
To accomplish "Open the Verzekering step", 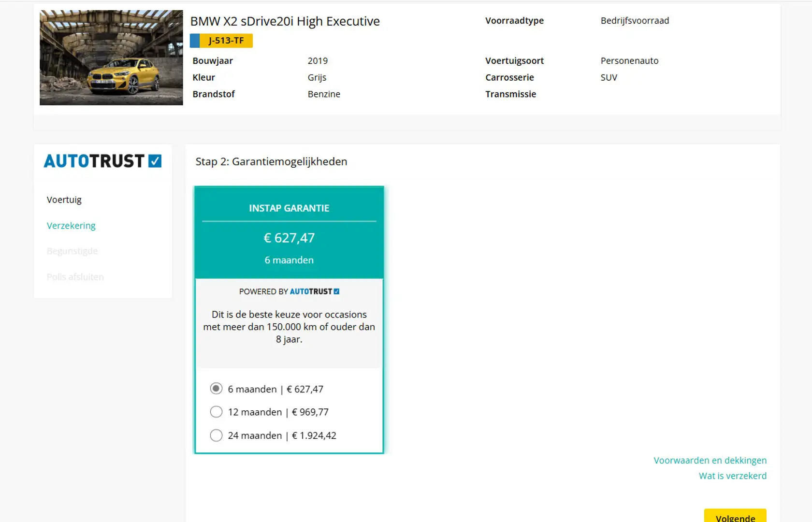I will [x=71, y=226].
